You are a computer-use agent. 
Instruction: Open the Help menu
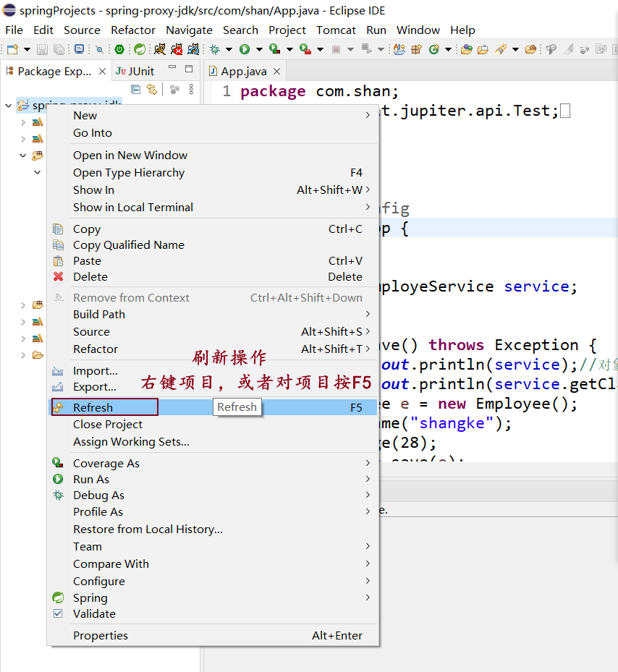462,30
